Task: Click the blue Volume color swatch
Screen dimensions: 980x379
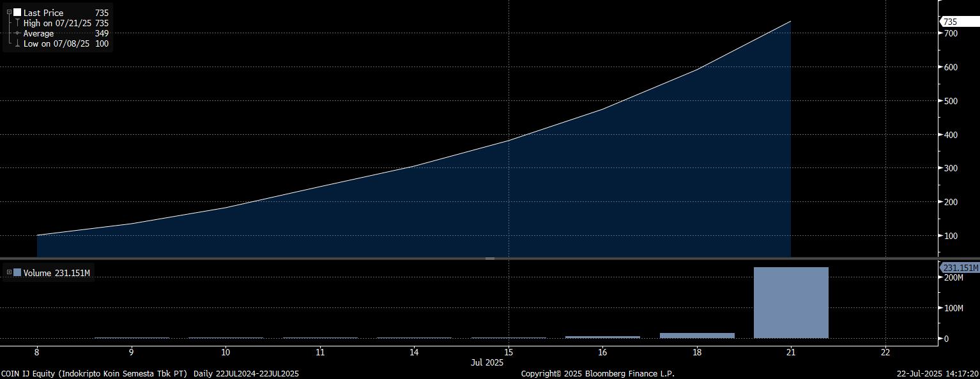Action: click(17, 273)
